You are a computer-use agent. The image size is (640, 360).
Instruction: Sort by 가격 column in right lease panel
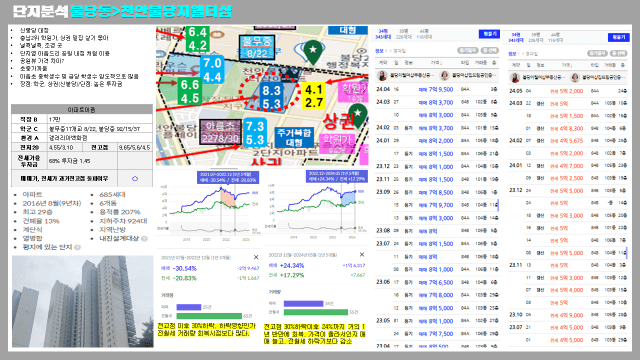click(567, 65)
